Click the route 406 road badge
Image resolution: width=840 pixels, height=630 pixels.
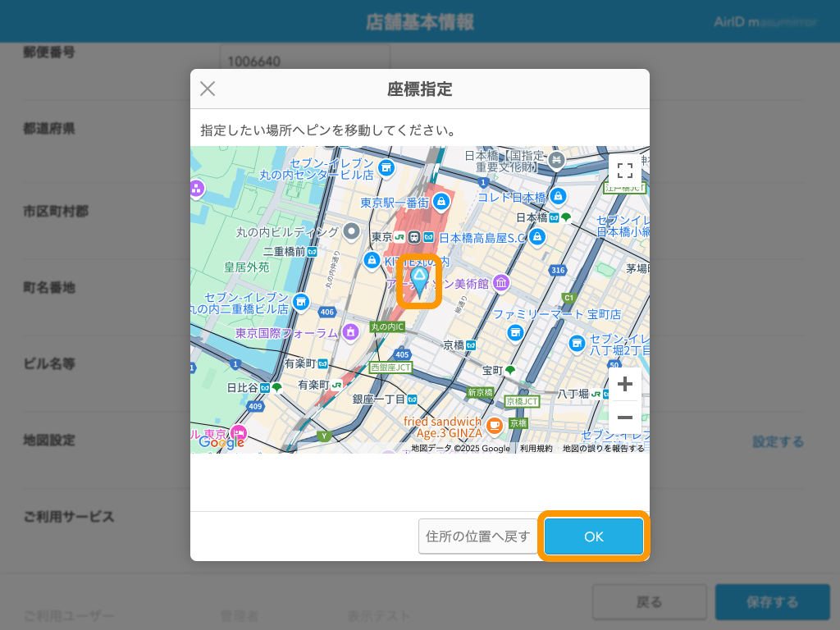point(326,312)
